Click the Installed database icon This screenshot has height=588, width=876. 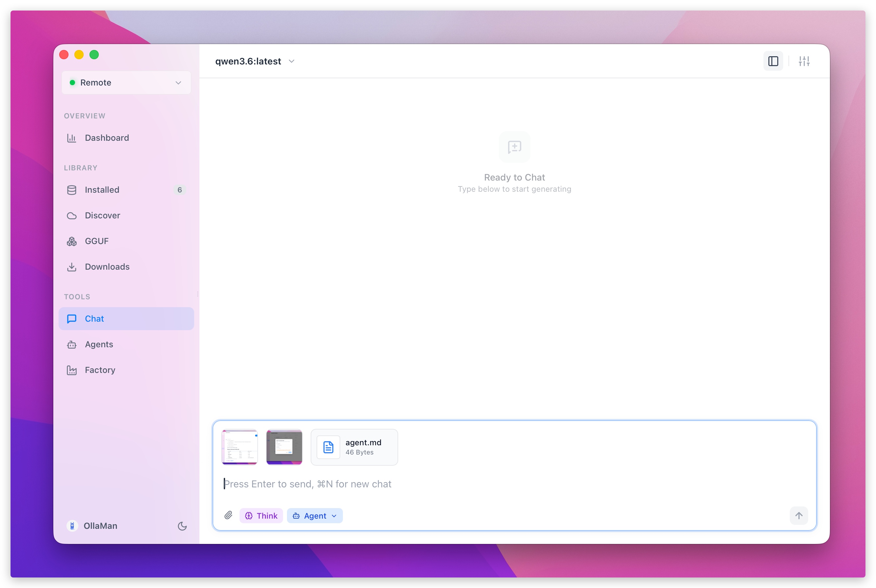72,190
